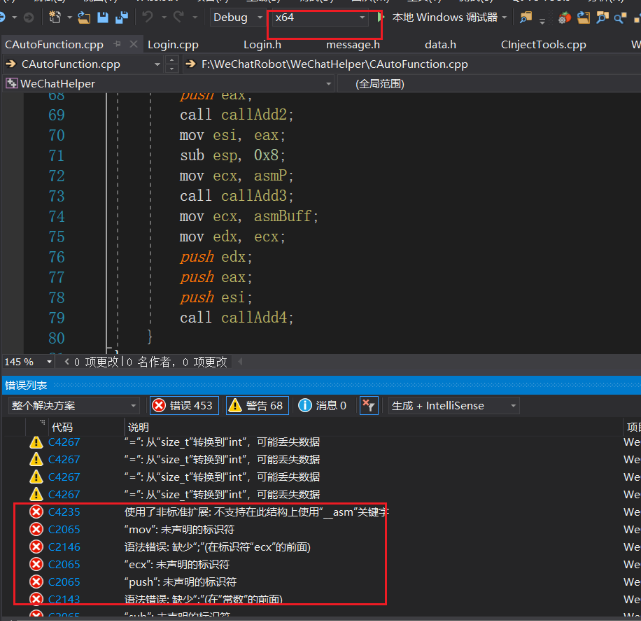
Task: Expand the 整个解决方案 scope dropdown
Action: (x=72, y=405)
